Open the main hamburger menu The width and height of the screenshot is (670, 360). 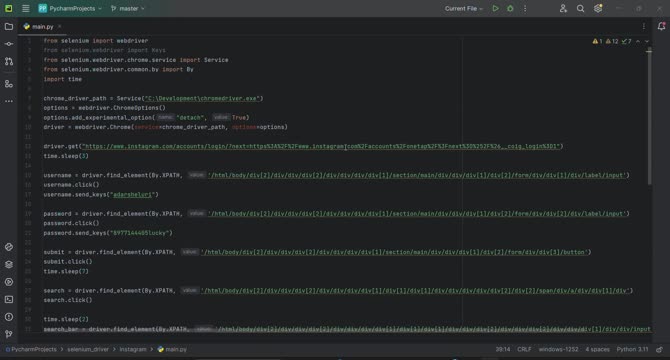(x=26, y=9)
